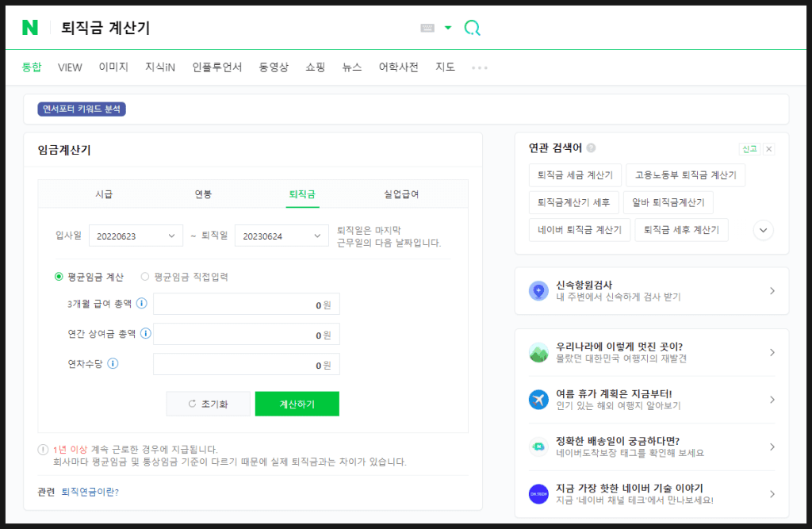Open the 퇴직연금이란? related link
812x529 pixels.
point(90,492)
